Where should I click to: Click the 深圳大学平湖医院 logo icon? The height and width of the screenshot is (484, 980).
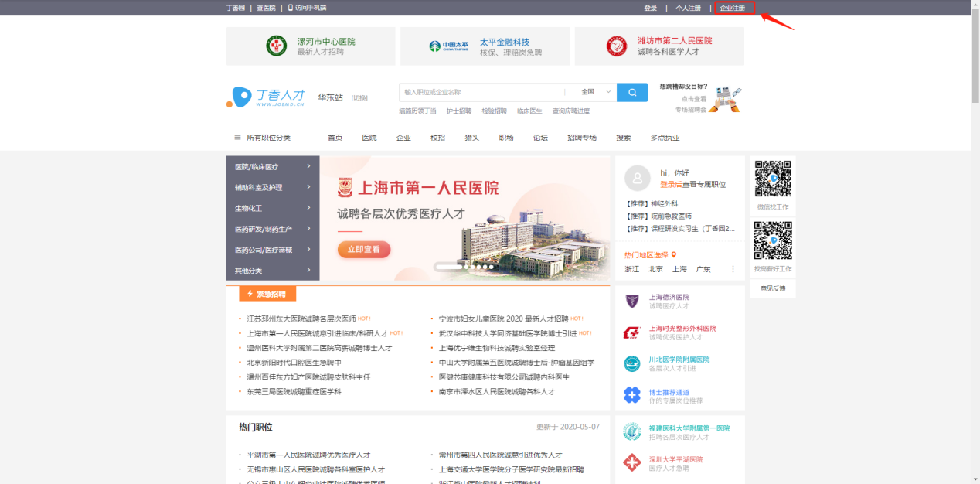[x=632, y=463]
